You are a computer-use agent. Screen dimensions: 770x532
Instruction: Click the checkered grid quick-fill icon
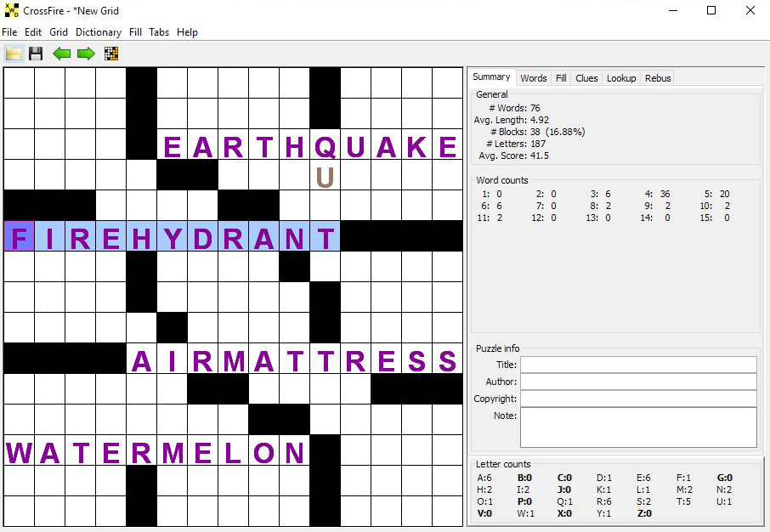tap(111, 54)
